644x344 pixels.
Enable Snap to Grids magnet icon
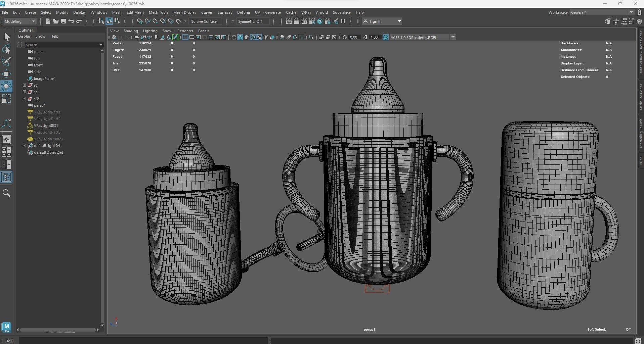click(x=139, y=21)
